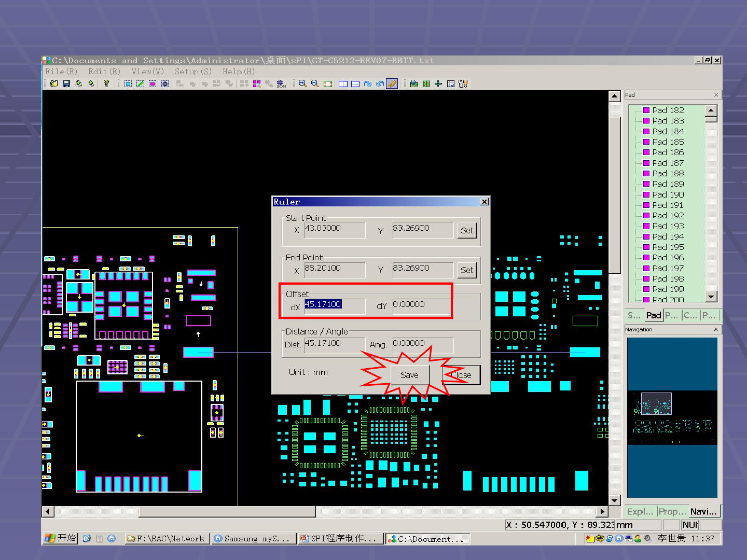Open the File menu
747x560 pixels.
pyautogui.click(x=61, y=72)
